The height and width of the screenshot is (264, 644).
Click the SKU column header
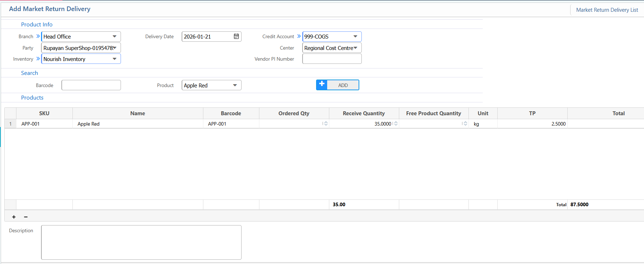pyautogui.click(x=44, y=113)
